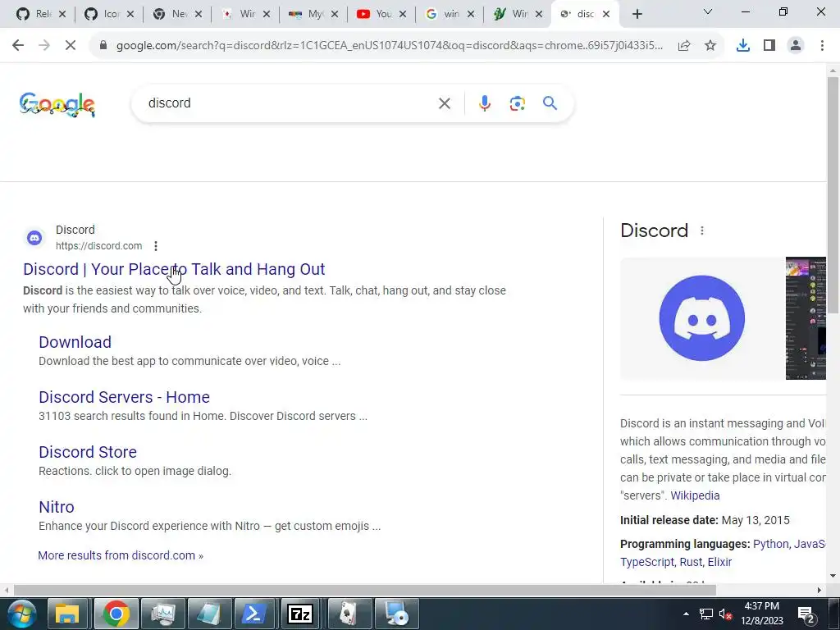840x630 pixels.
Task: Click More results from discord.com
Action: click(121, 555)
